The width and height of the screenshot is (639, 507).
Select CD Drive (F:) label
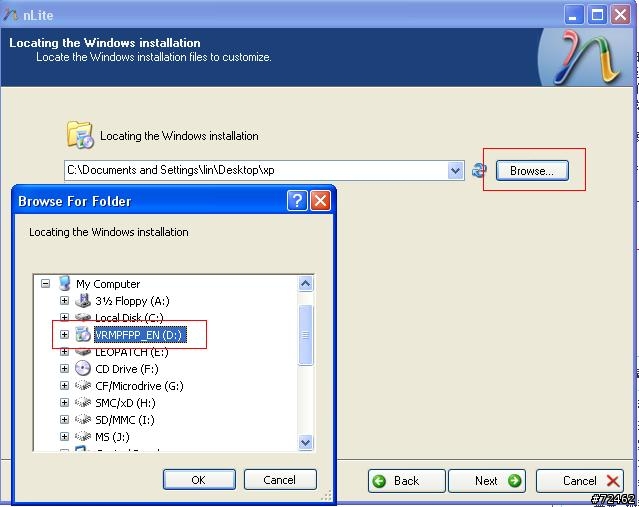(127, 369)
